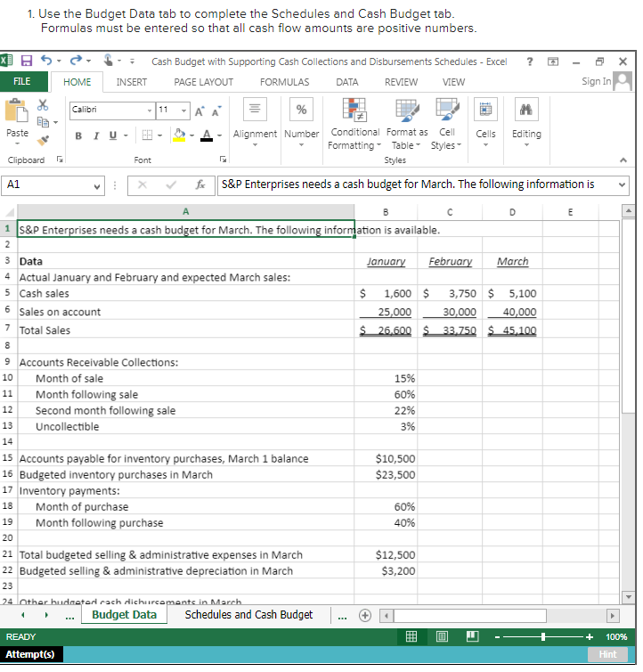Click the Number percent icon
The width and height of the screenshot is (643, 672).
point(301,110)
